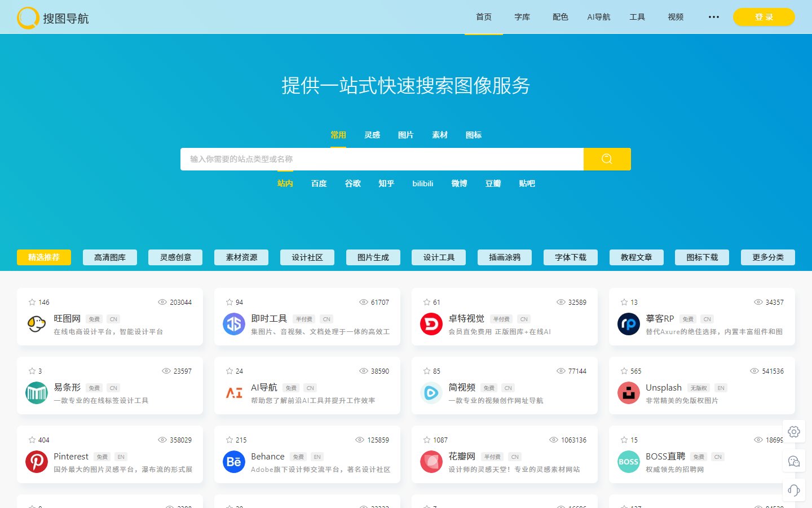The height and width of the screenshot is (508, 812).
Task: Open the AI导航 card icon
Action: coord(234,393)
